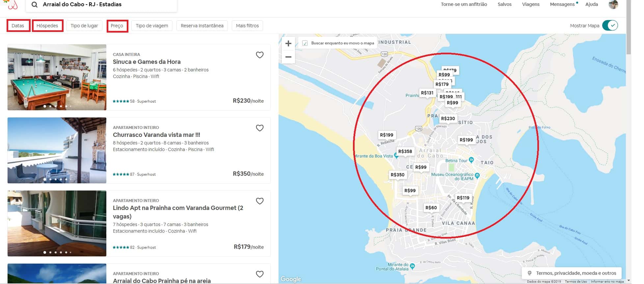
Task: Click Termos de Uso map link
Action: [x=576, y=282]
